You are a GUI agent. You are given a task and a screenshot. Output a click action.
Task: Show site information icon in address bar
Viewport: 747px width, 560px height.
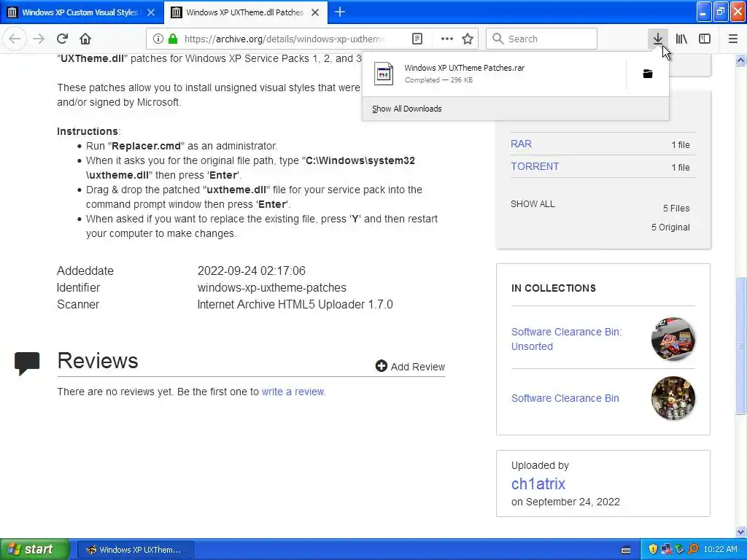pyautogui.click(x=158, y=39)
